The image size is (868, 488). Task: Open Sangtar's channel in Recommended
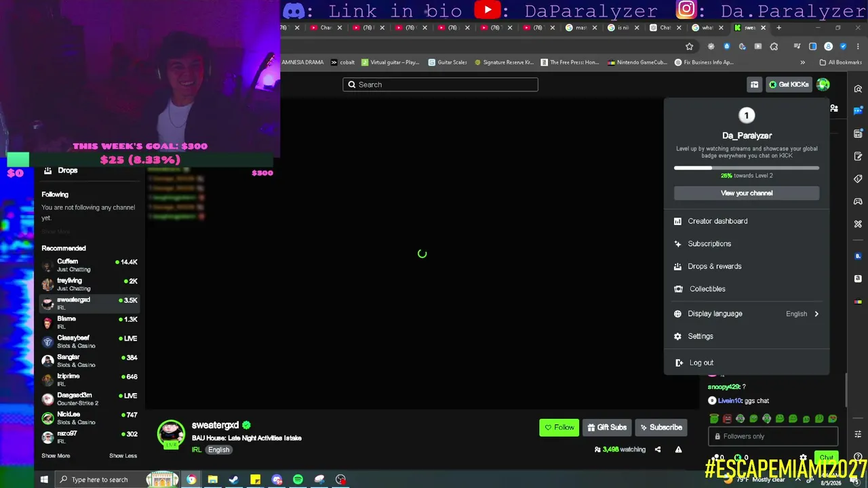point(90,361)
